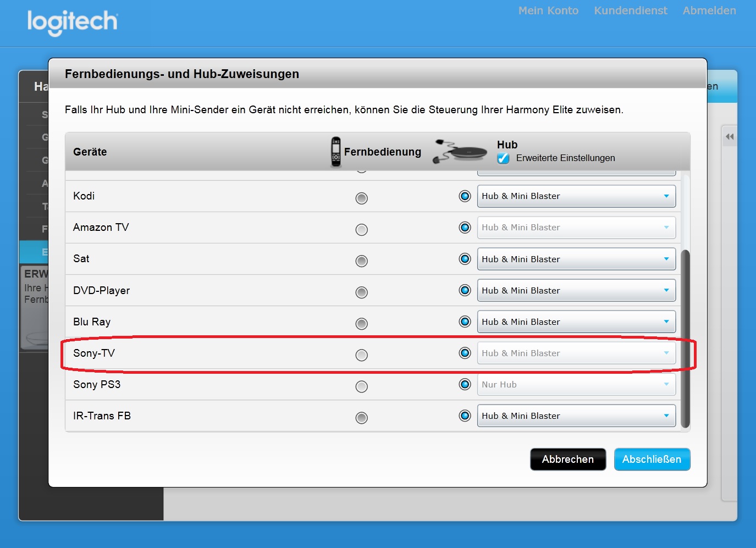This screenshot has height=548, width=756.
Task: Select Fernbedienung radio for Kodi
Action: click(x=361, y=198)
